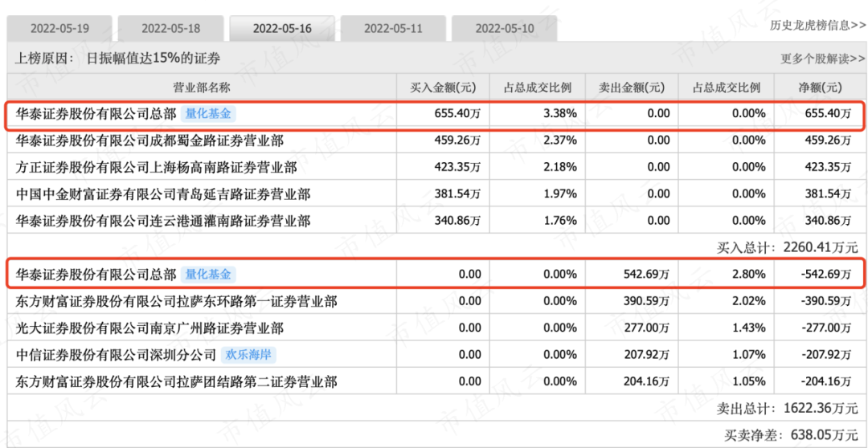Open 华泰证券成都蜀金路证券营业部 entry

(150, 141)
